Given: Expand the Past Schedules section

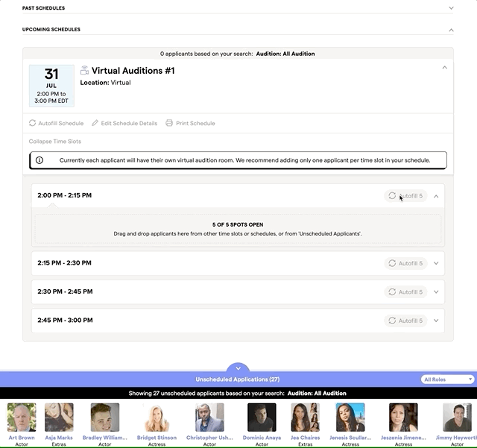Looking at the screenshot, I should (x=451, y=8).
